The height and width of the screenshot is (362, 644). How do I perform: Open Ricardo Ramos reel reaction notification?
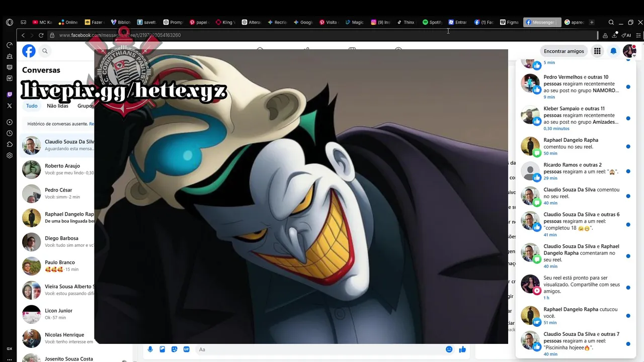[576, 171]
